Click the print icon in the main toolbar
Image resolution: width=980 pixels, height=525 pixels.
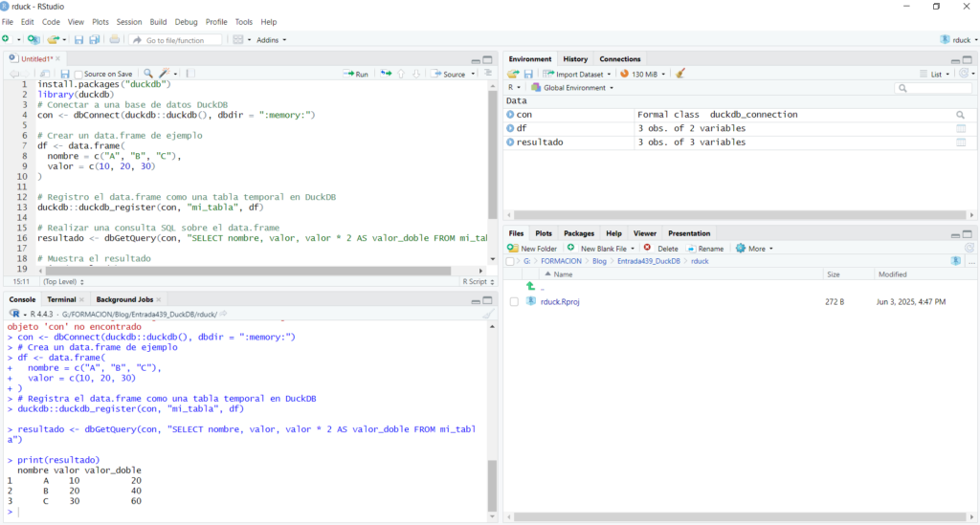tap(115, 39)
